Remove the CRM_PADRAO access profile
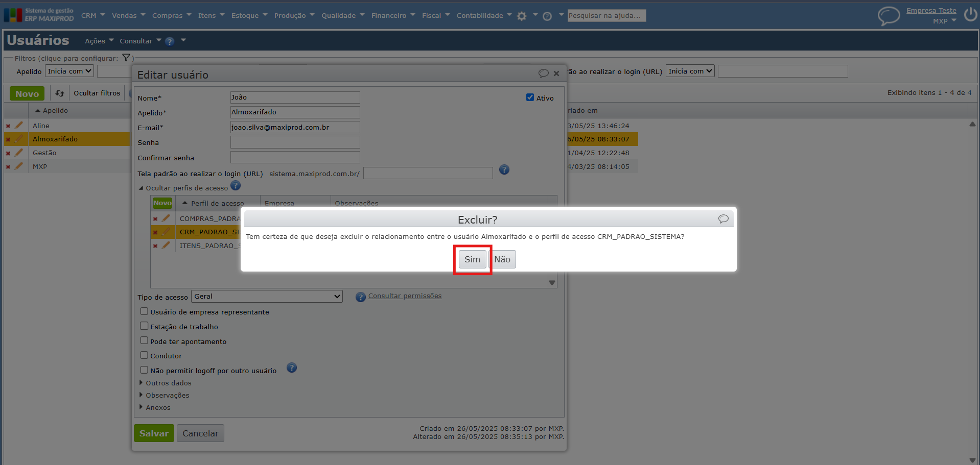 pos(155,233)
